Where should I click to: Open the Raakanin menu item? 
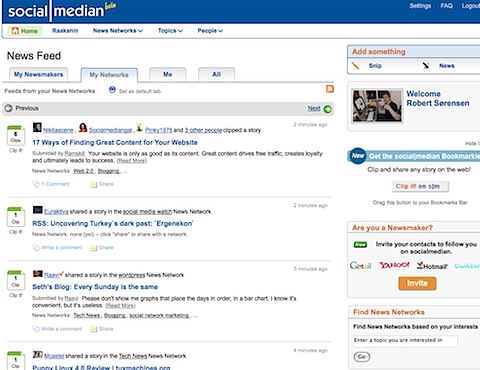(65, 31)
